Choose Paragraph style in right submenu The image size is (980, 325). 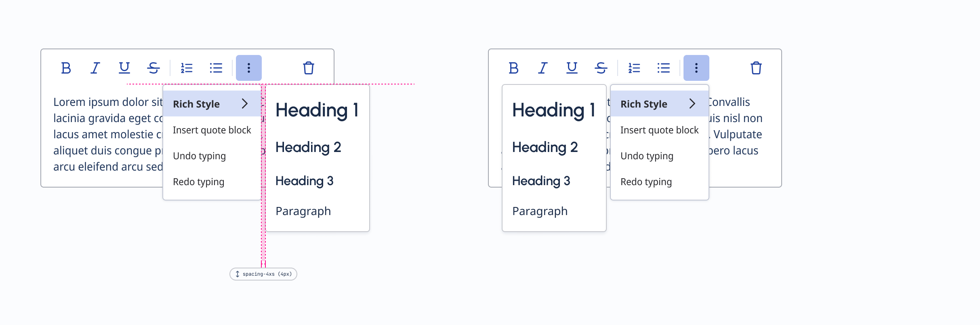coord(540,211)
